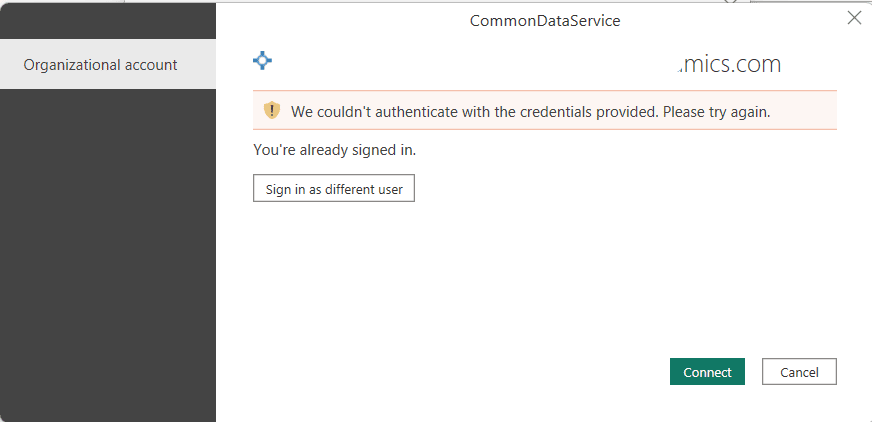Click the empty space right of Sign in button

600,189
